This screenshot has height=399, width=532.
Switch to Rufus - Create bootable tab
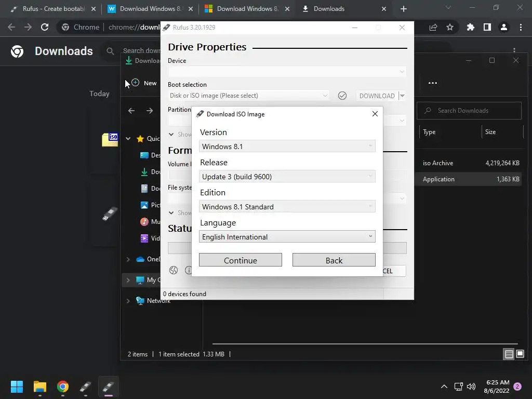[53, 9]
